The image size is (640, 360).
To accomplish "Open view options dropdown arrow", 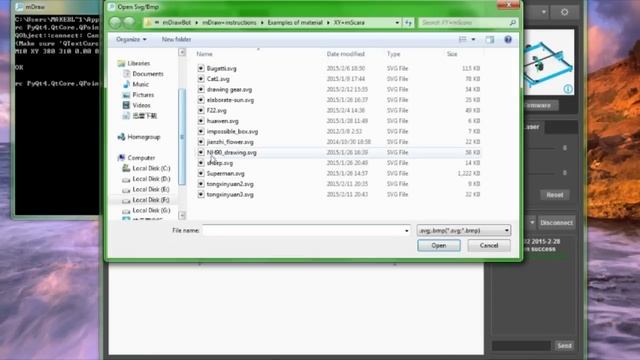I will point(473,40).
